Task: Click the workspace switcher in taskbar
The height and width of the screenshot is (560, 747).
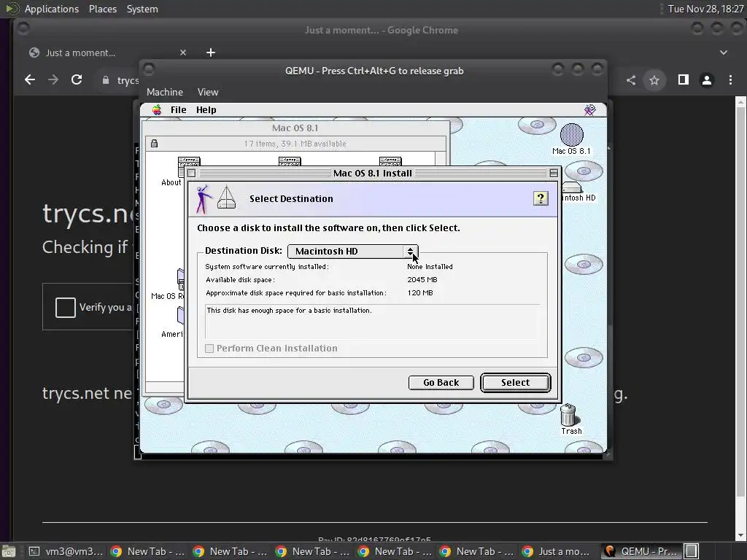Action: 692,551
